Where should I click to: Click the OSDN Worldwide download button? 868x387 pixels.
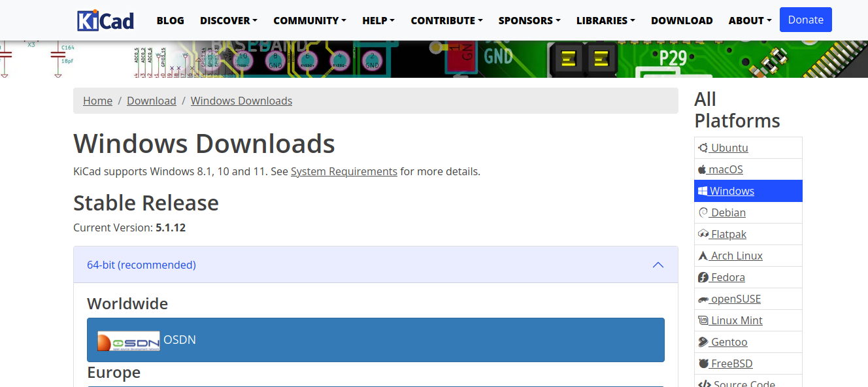(x=376, y=340)
